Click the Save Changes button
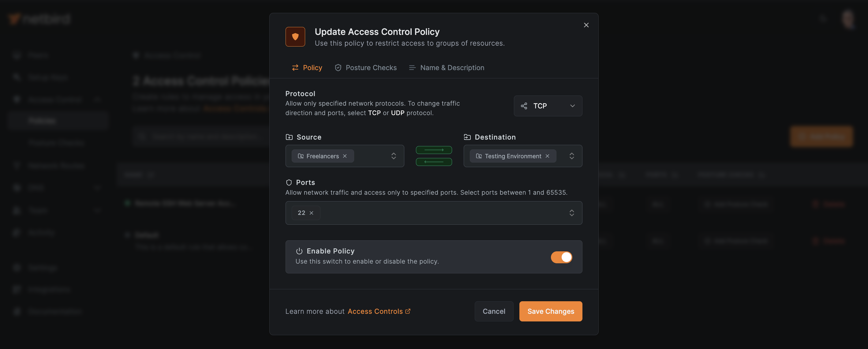 [x=550, y=311]
